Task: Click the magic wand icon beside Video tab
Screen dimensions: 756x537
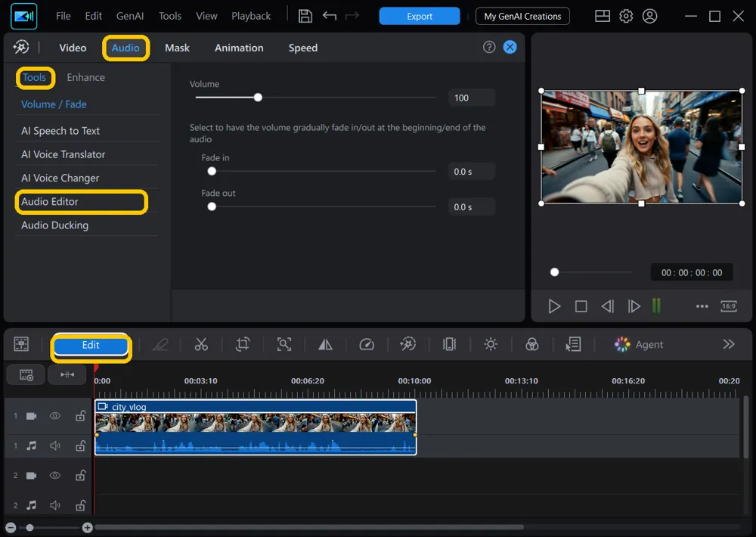Action: 20,47
